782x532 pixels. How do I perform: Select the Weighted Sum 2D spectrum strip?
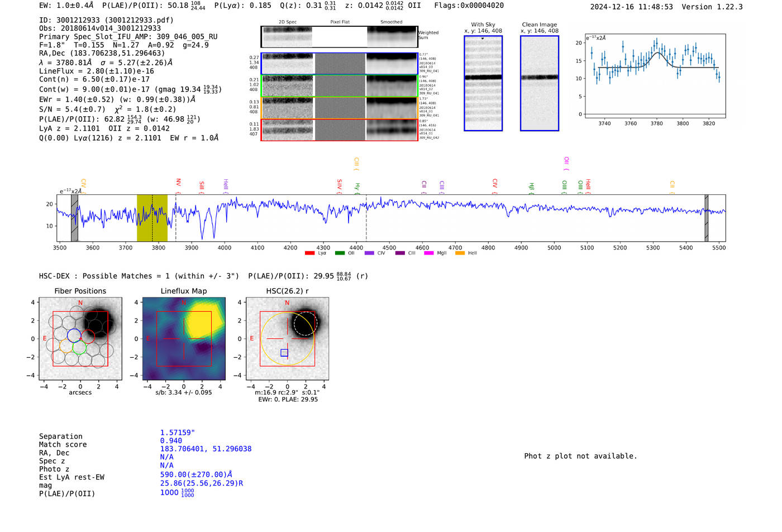coord(340,37)
